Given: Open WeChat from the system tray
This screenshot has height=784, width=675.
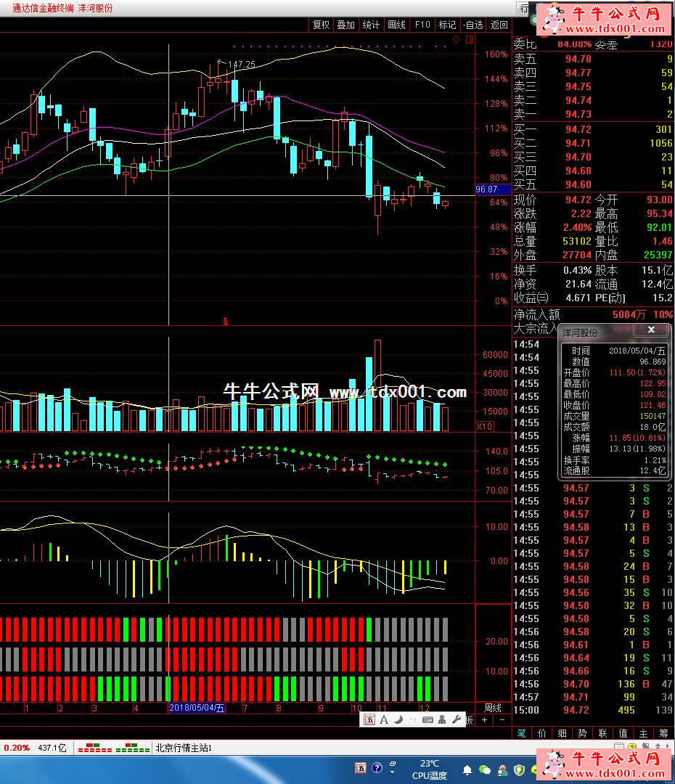Looking at the screenshot, I should click(485, 769).
